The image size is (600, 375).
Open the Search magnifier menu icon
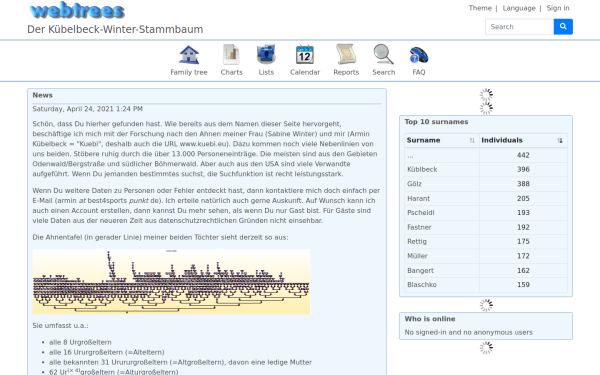click(x=383, y=55)
